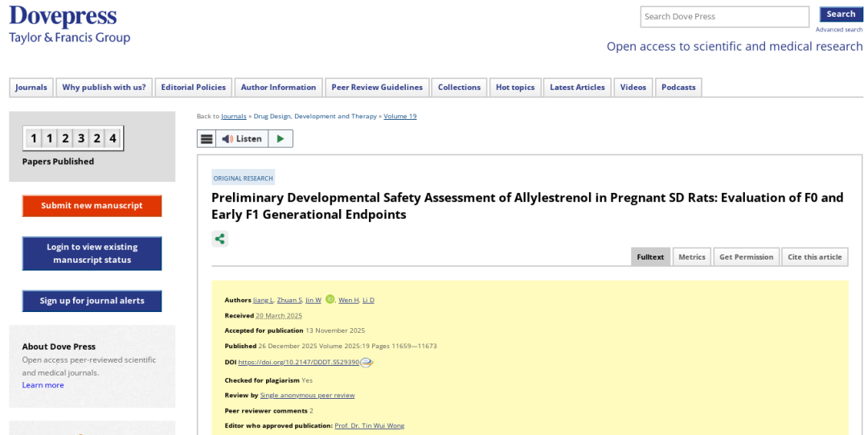Click the papers published counter

[73, 138]
